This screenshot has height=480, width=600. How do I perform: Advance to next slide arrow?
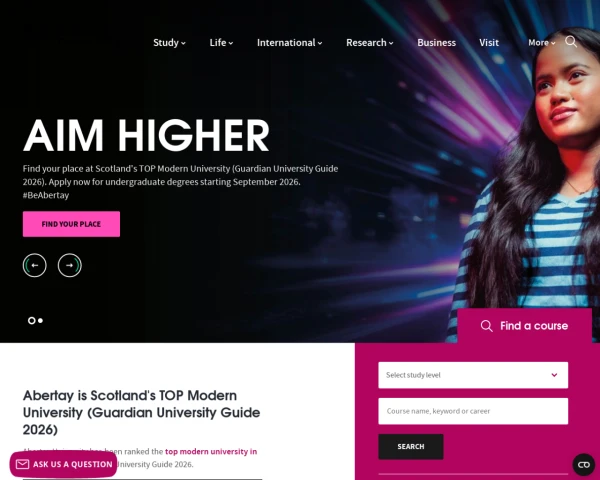click(x=70, y=265)
